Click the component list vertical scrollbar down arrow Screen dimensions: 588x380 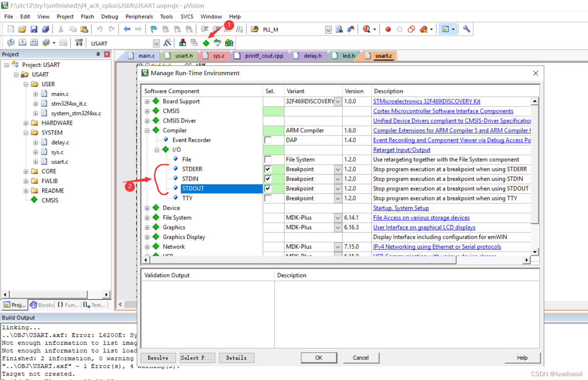point(535,252)
